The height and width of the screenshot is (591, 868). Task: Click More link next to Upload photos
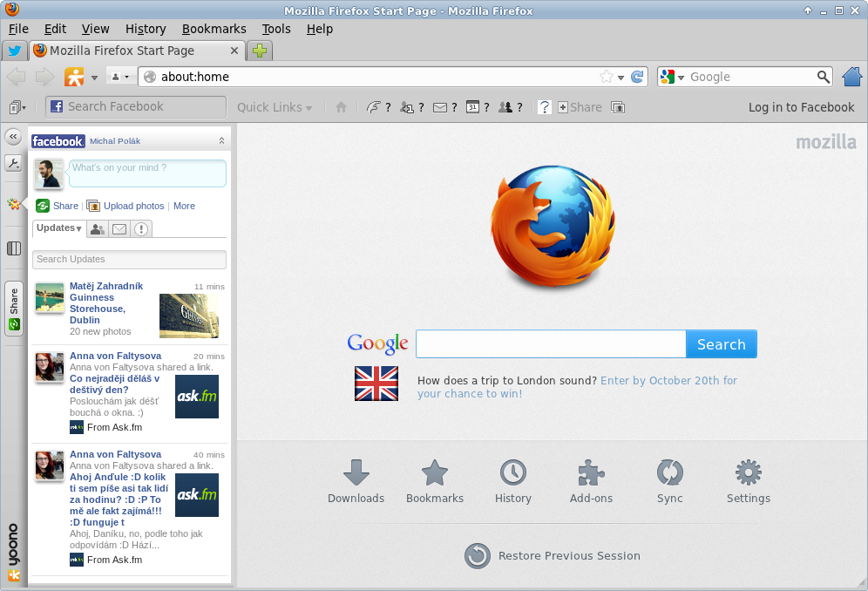(185, 206)
